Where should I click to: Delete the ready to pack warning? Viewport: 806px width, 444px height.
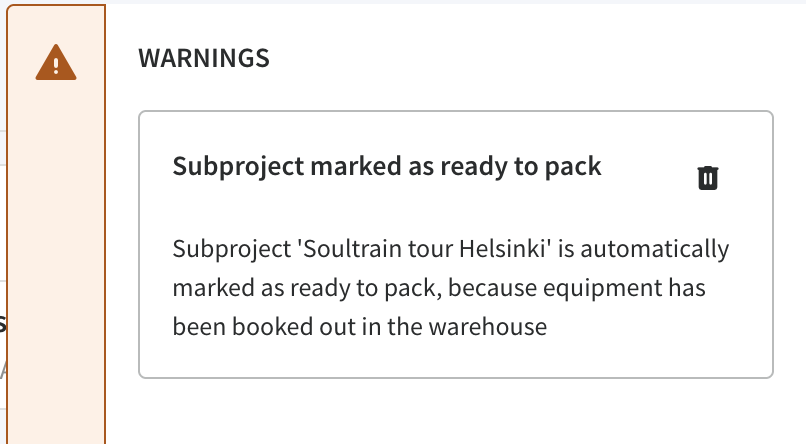[708, 178]
